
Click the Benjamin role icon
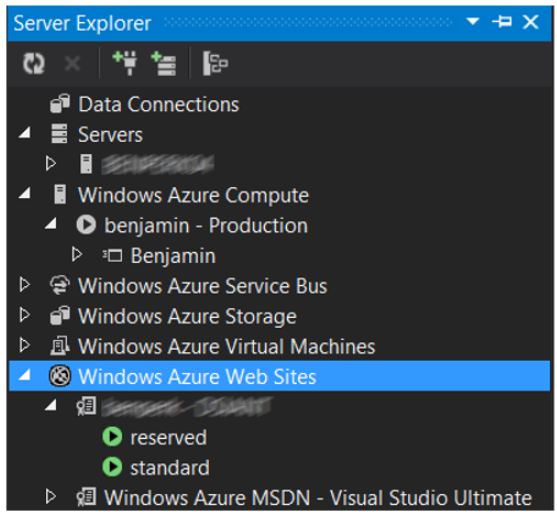[112, 255]
